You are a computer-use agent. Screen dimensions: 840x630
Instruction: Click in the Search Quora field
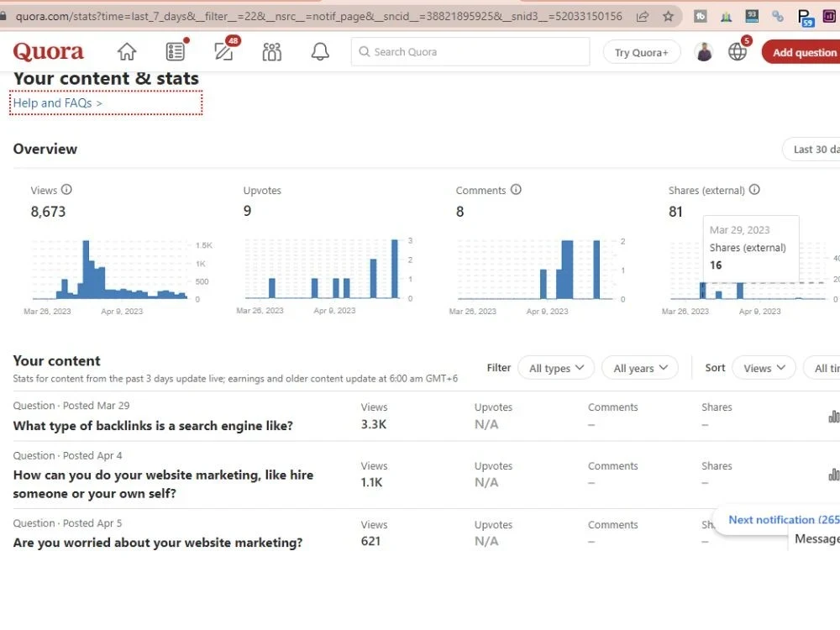(470, 52)
